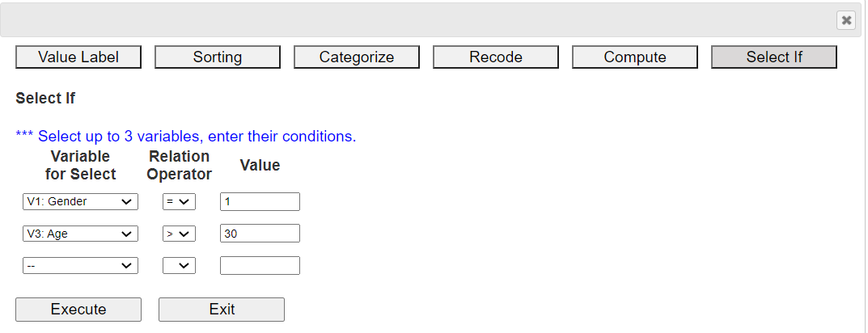Viewport: 868px width, 333px height.
Task: Switch to the Value Label tab
Action: (78, 57)
